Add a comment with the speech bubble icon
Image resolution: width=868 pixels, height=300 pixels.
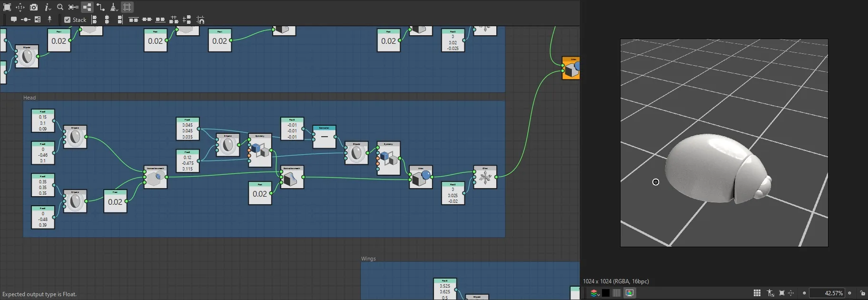(x=14, y=20)
